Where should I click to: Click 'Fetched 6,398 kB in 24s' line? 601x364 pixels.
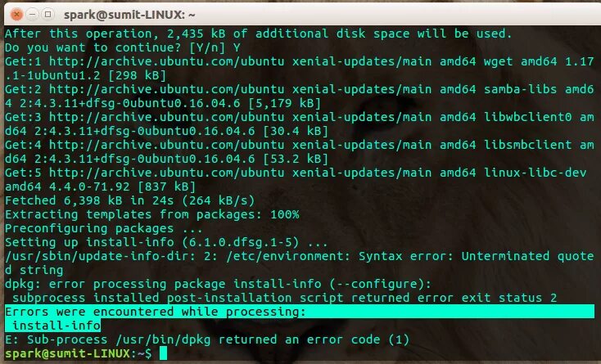129,200
